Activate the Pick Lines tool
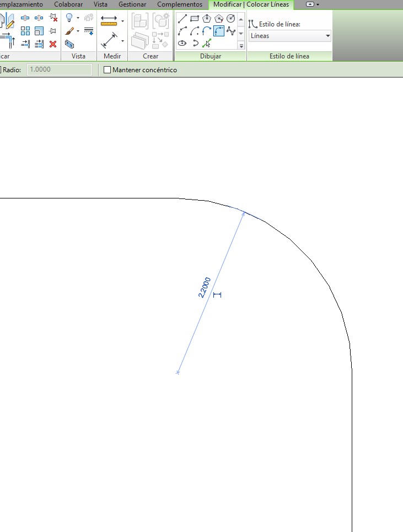 [207, 44]
